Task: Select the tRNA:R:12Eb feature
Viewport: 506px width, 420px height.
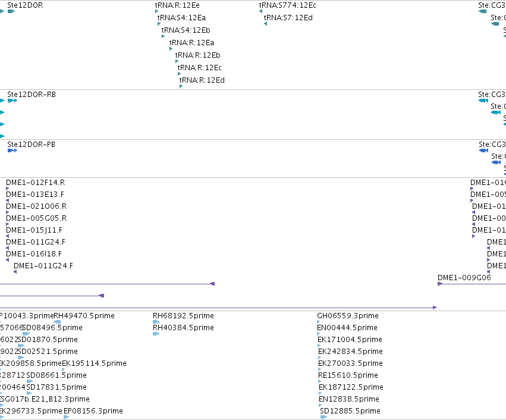Action: click(x=197, y=55)
